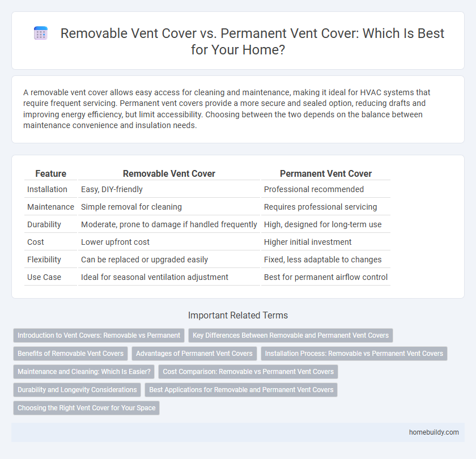Screen dimensions: 476x459
Task: Select 'Choosing the Right Vent Cover for Your Space'
Action: (x=86, y=408)
